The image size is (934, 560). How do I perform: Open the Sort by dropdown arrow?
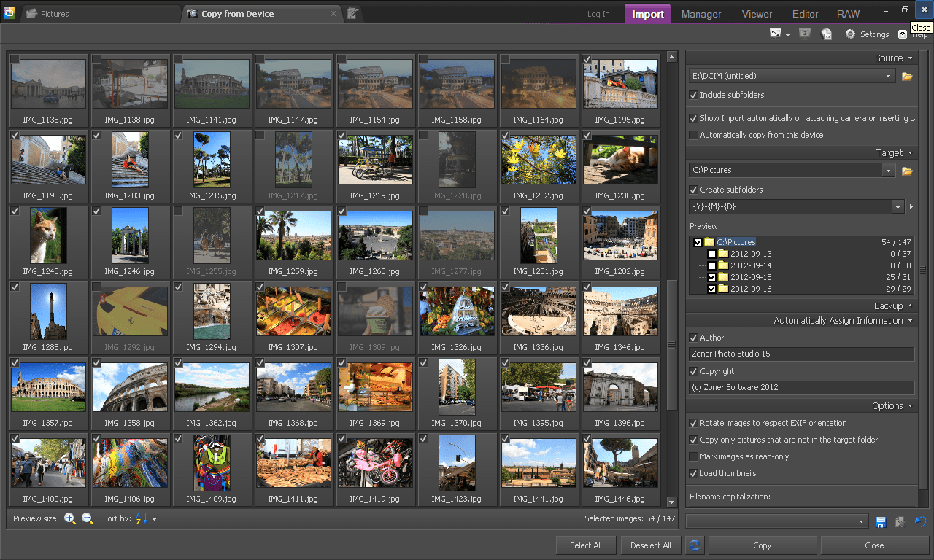click(154, 519)
